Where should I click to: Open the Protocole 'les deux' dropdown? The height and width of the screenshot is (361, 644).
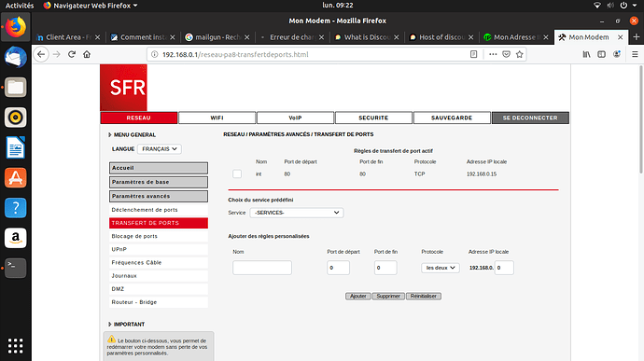(x=441, y=268)
